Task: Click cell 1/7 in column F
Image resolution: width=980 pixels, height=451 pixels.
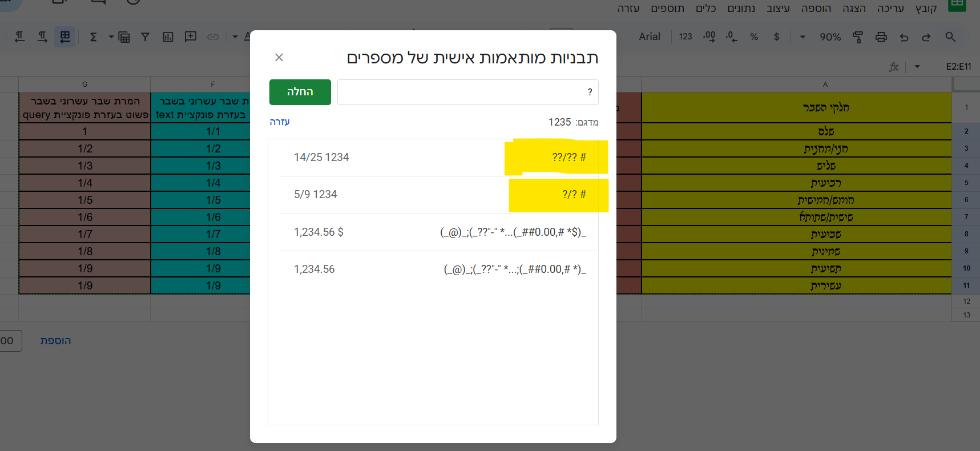Action: click(x=201, y=234)
